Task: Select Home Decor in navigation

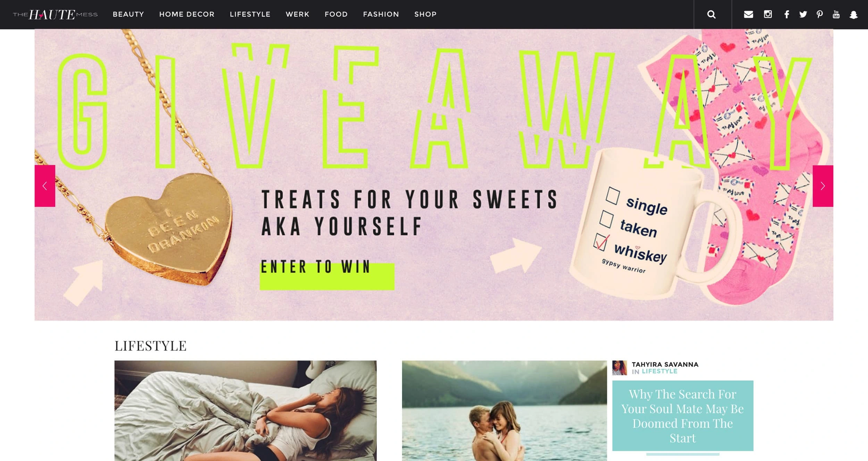Action: coord(187,14)
